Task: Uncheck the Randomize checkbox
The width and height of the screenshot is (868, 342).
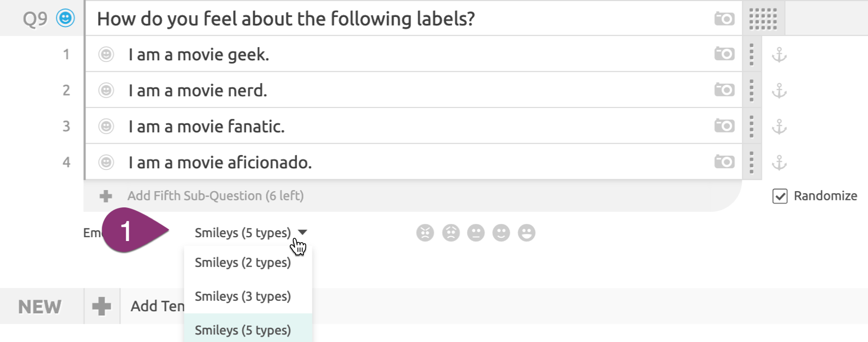Action: point(780,196)
